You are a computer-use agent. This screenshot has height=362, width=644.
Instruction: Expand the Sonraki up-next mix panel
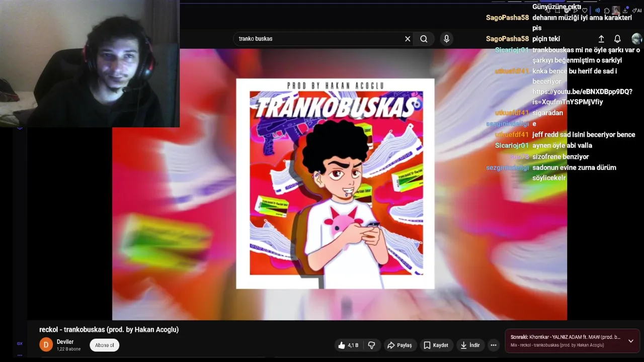[631, 341]
